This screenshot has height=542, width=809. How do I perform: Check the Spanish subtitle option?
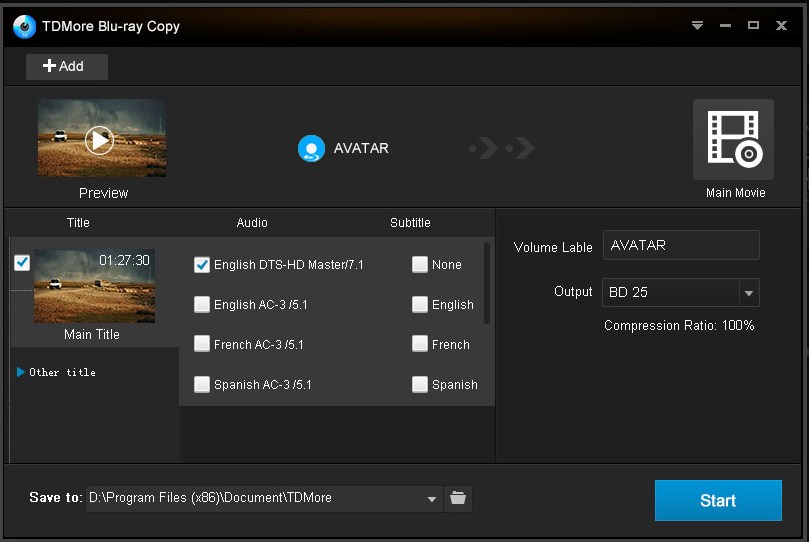click(420, 385)
